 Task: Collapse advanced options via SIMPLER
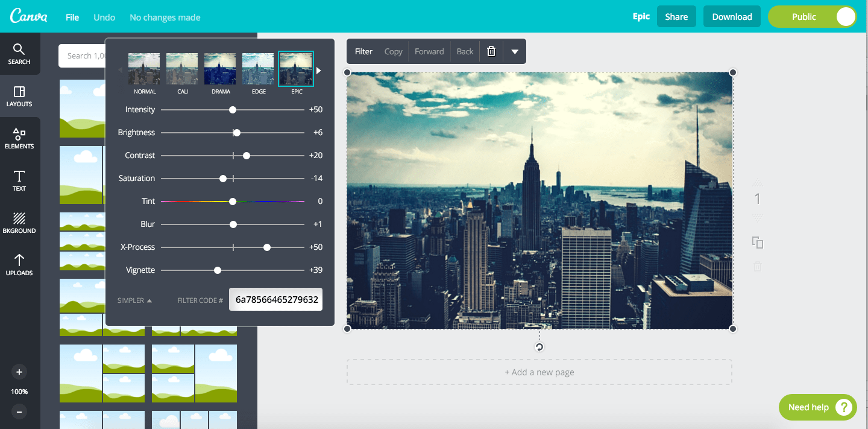pyautogui.click(x=133, y=299)
